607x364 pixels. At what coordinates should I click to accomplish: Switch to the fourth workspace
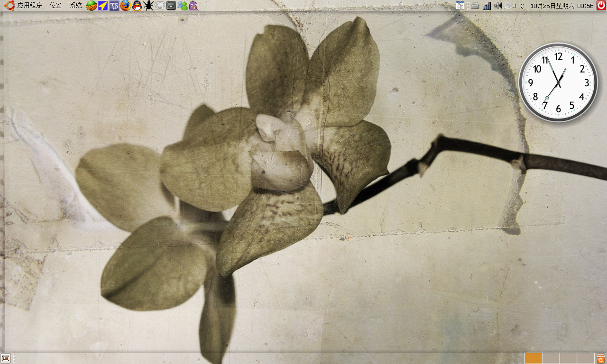tap(586, 358)
